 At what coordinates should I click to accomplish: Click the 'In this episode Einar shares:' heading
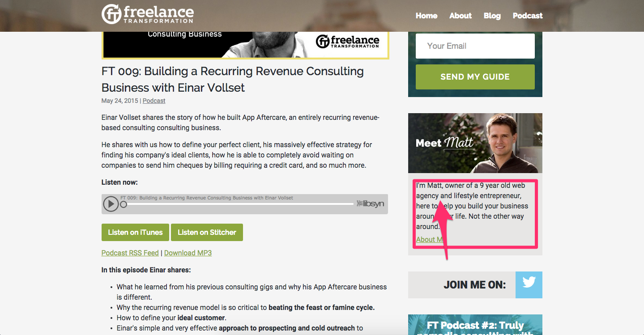pos(146,270)
